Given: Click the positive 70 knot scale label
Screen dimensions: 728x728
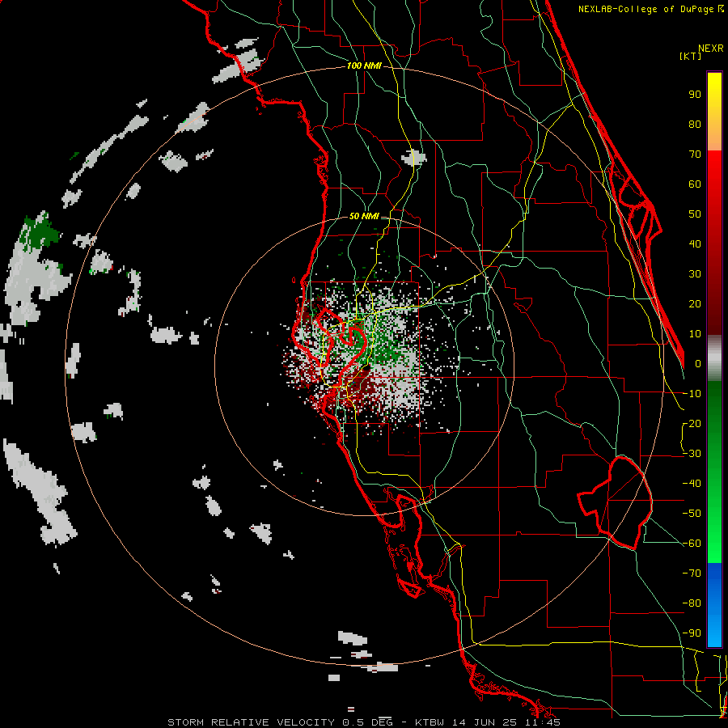Looking at the screenshot, I should pyautogui.click(x=695, y=154).
